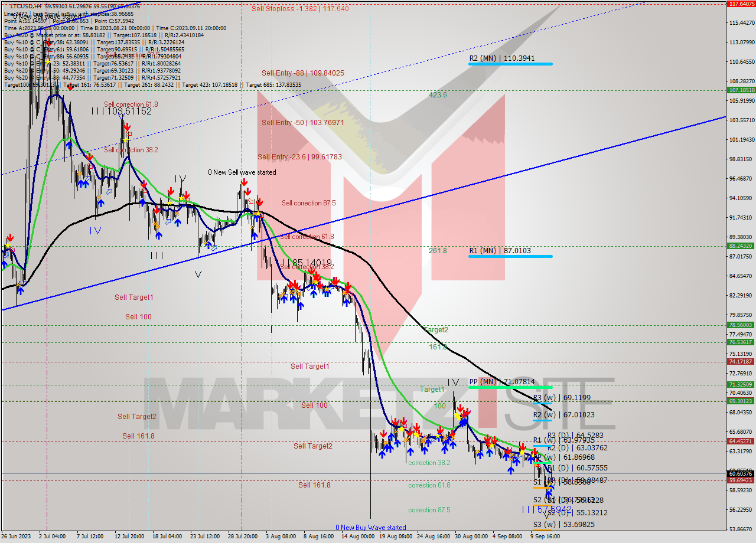Click the 'Sell Entry -23.6 | 99.61783' label
Viewport: 756px width, 543px height.
[299, 157]
